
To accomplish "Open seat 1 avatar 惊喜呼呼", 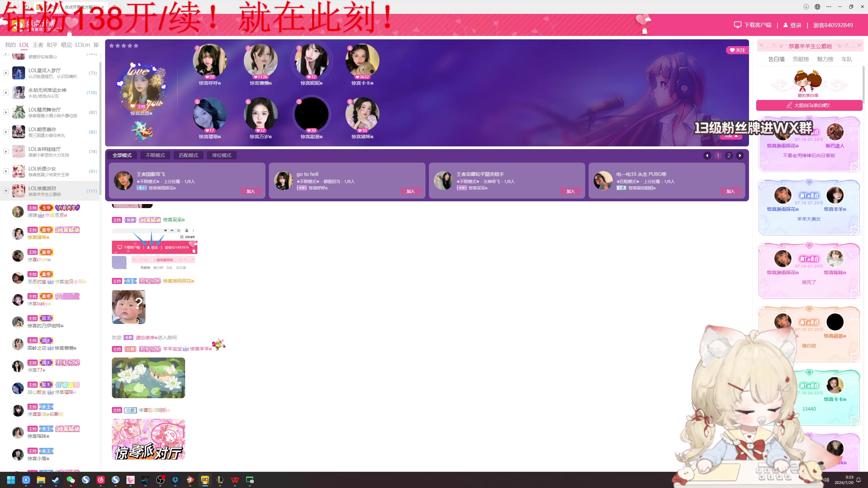I will click(x=210, y=61).
